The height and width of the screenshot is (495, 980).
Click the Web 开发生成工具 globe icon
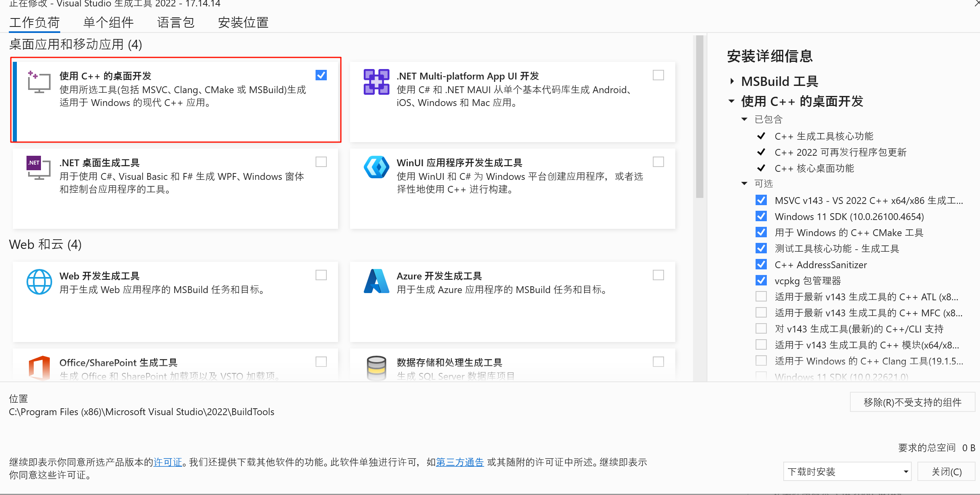point(39,282)
